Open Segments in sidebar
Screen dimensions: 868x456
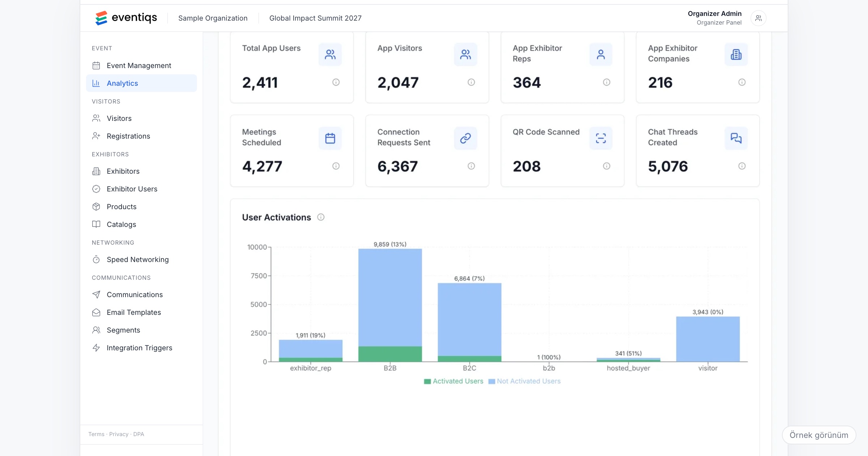tap(141, 330)
